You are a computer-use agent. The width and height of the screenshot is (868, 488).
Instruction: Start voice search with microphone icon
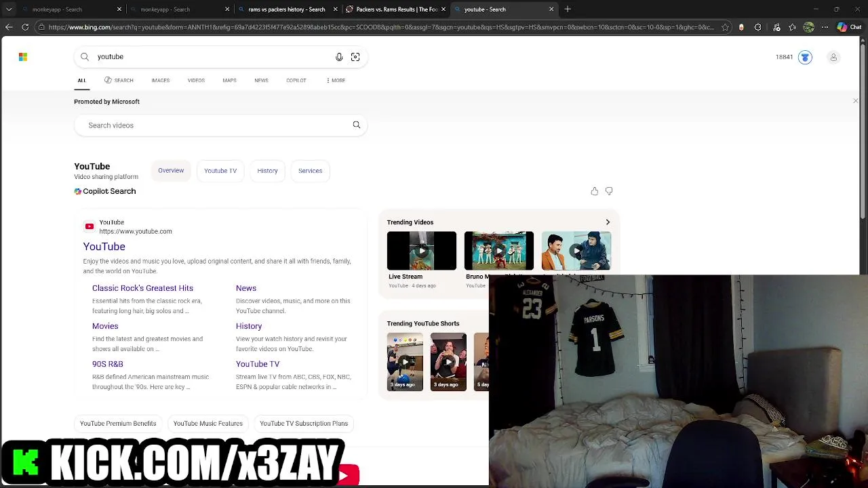[x=339, y=57]
